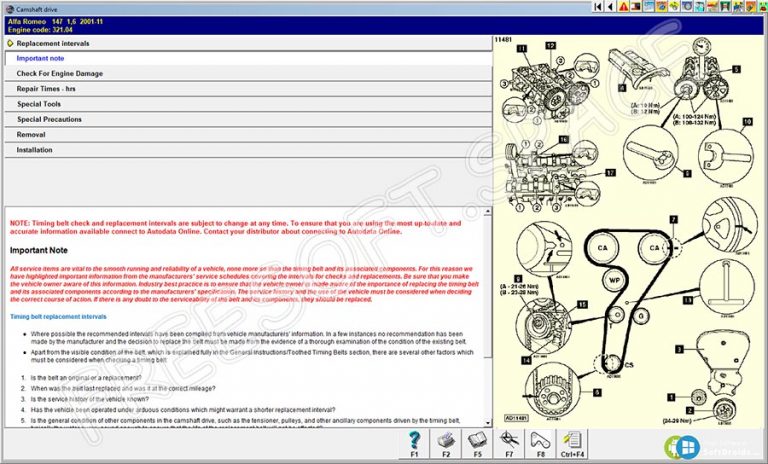Open the Important note entry

[x=248, y=58]
